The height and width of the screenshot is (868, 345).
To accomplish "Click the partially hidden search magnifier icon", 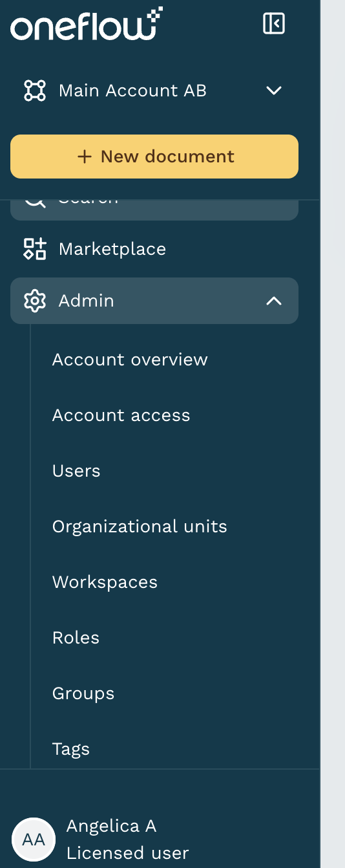I will 35,202.
